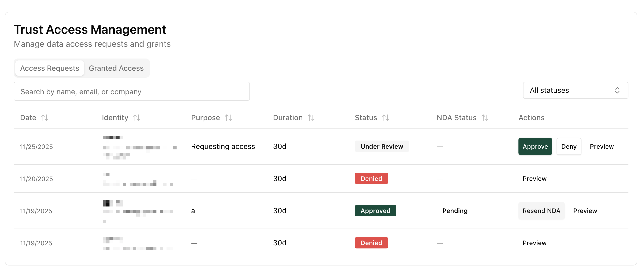Click the Approved status badge on 11/19/2025 row

point(375,210)
